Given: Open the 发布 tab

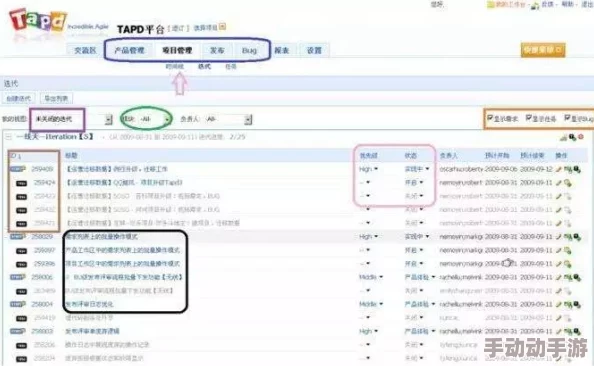Looking at the screenshot, I should pyautogui.click(x=217, y=50).
